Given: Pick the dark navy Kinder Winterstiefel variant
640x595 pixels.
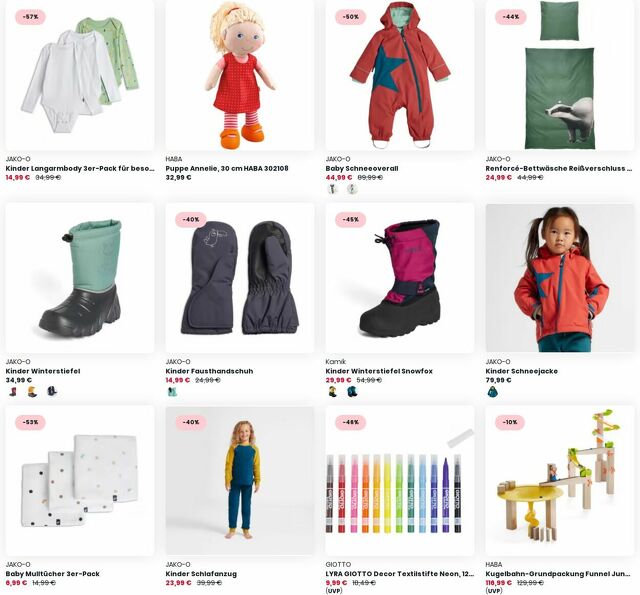Looking at the screenshot, I should point(52,392).
